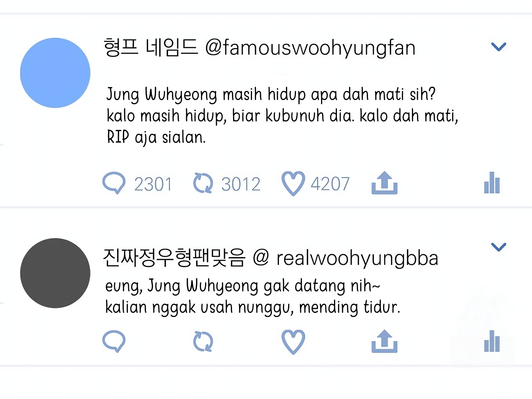Image resolution: width=532 pixels, height=399 pixels.
Task: Open the @famouswoohyungfan profile handle
Action: coord(310,48)
